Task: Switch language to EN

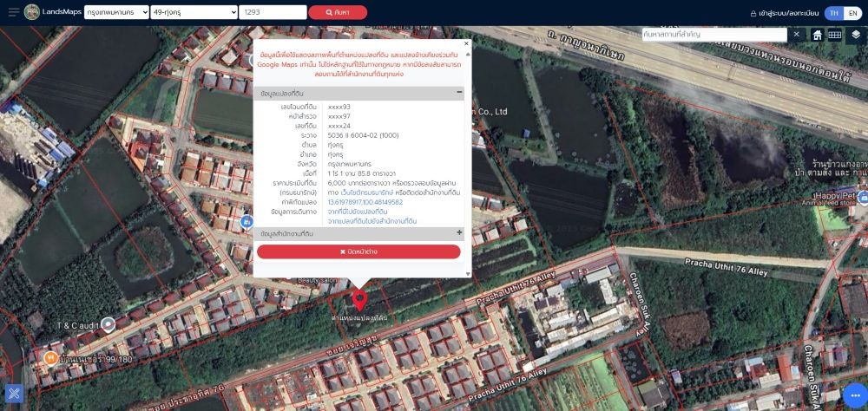Action: [852, 13]
